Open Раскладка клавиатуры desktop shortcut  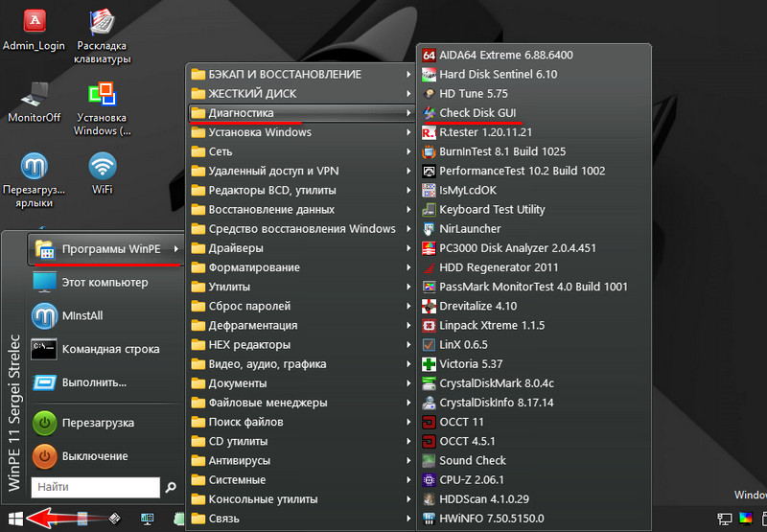pyautogui.click(x=103, y=36)
